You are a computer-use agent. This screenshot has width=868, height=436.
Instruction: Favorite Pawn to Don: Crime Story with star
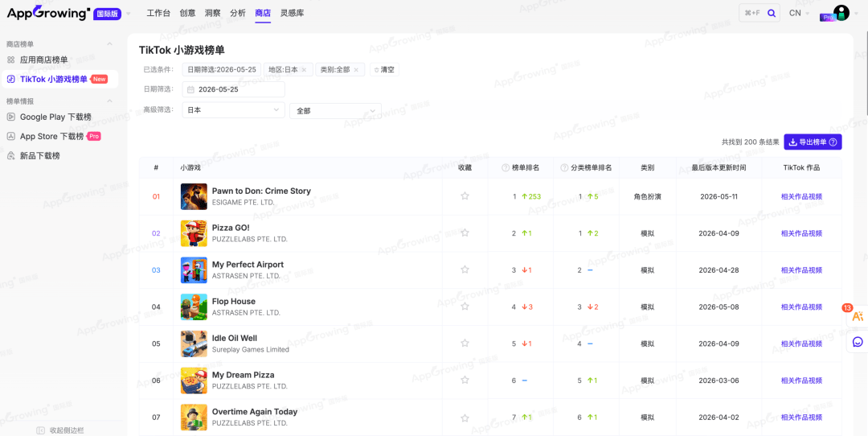coord(465,196)
